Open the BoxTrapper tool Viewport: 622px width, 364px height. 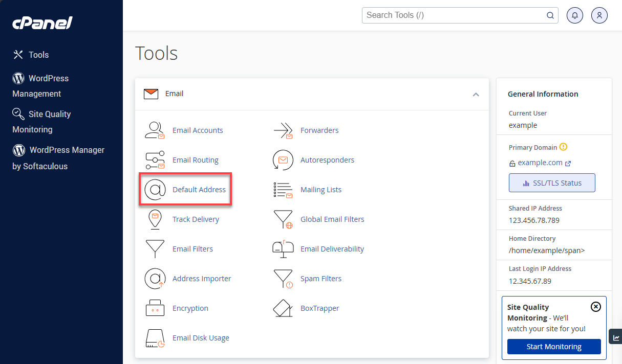(319, 308)
